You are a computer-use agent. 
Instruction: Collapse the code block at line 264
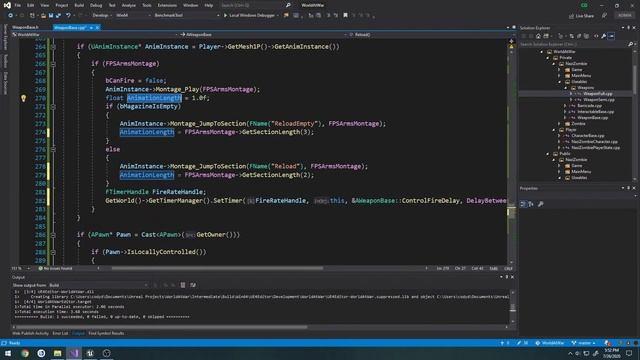tap(53, 47)
